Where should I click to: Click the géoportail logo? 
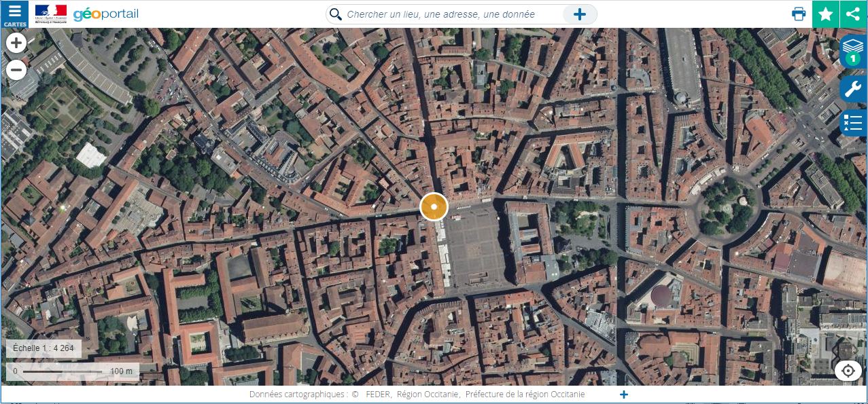coord(105,14)
